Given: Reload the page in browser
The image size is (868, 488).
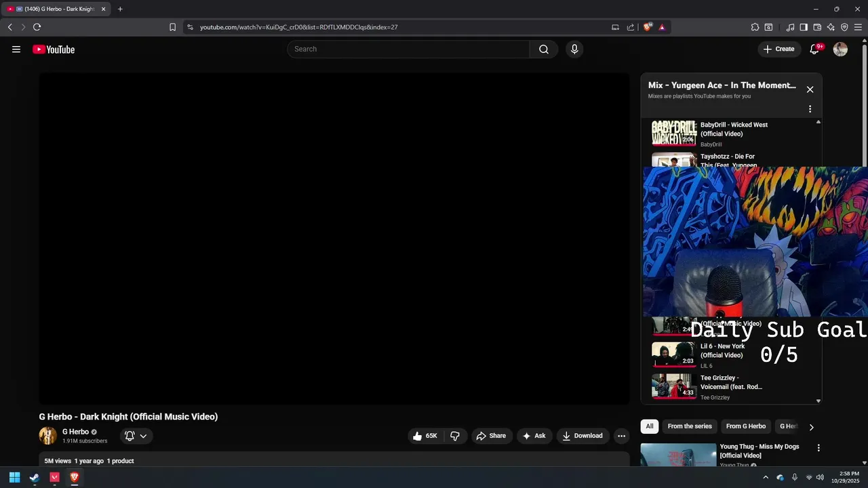Looking at the screenshot, I should (x=37, y=27).
